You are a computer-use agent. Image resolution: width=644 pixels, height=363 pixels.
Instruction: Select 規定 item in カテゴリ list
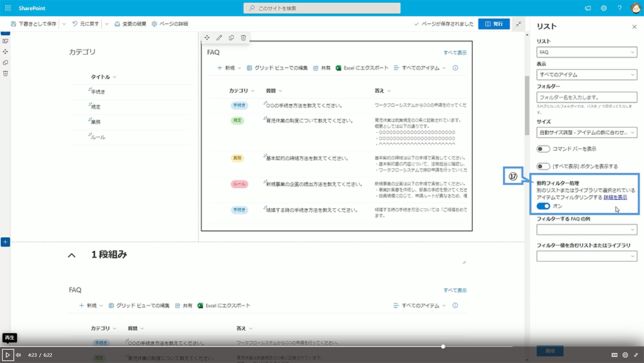point(96,107)
